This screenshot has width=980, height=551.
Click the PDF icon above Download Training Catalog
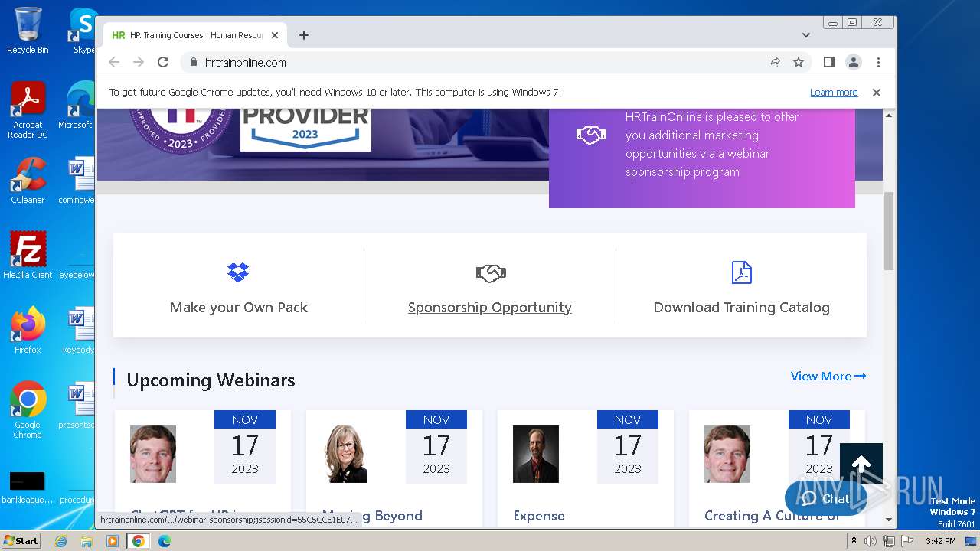742,272
